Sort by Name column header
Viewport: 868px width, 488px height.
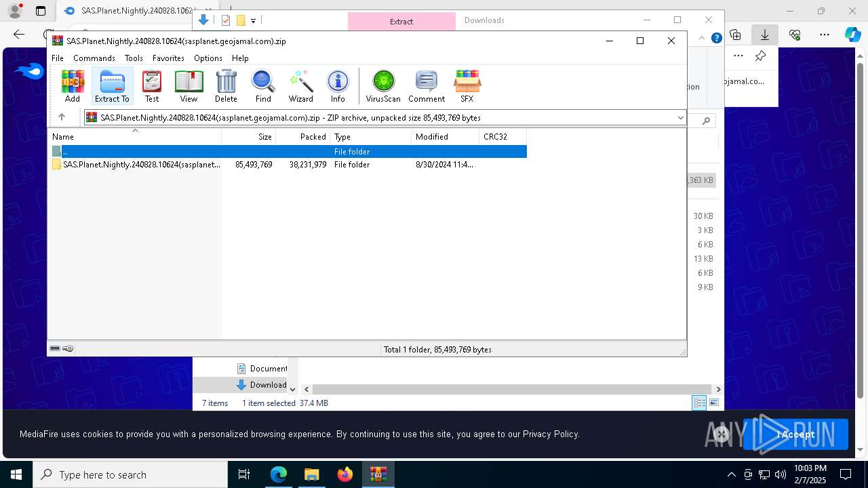pos(135,136)
